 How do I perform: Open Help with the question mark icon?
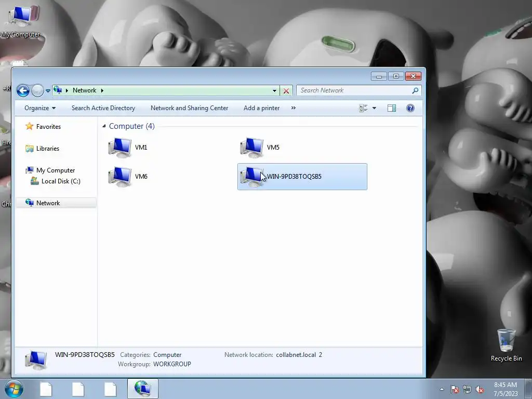pos(410,108)
